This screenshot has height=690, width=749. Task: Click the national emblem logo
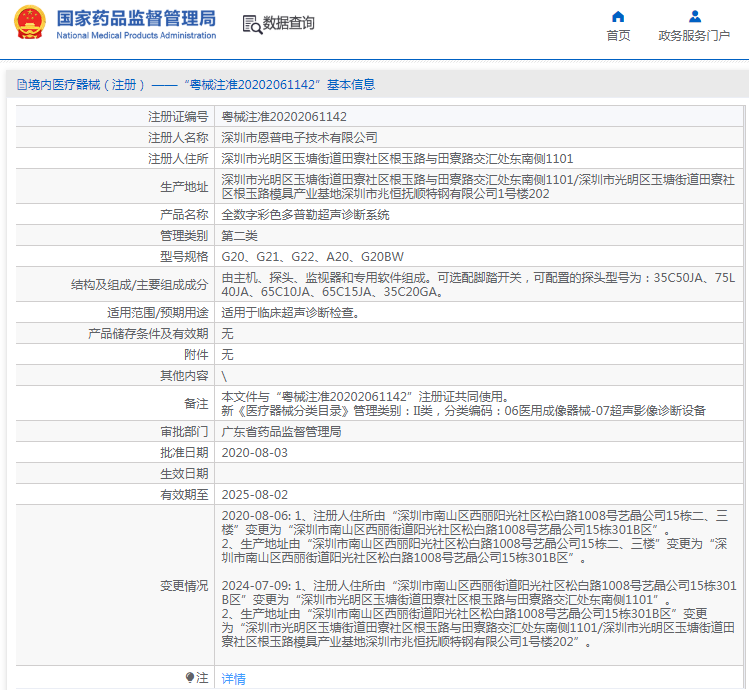click(30, 22)
